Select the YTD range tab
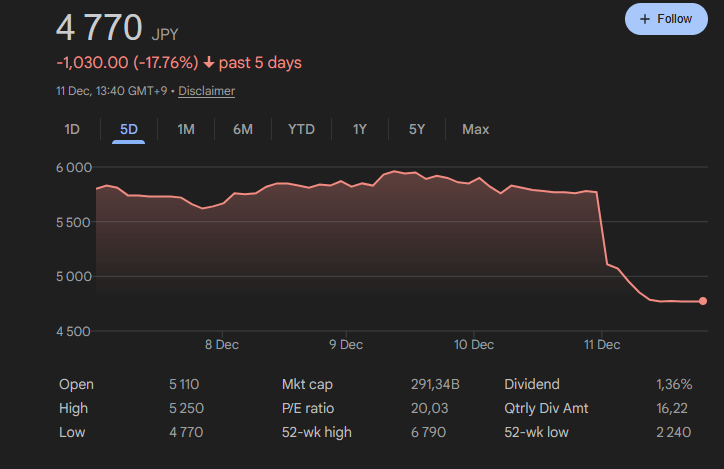724x469 pixels. click(302, 129)
